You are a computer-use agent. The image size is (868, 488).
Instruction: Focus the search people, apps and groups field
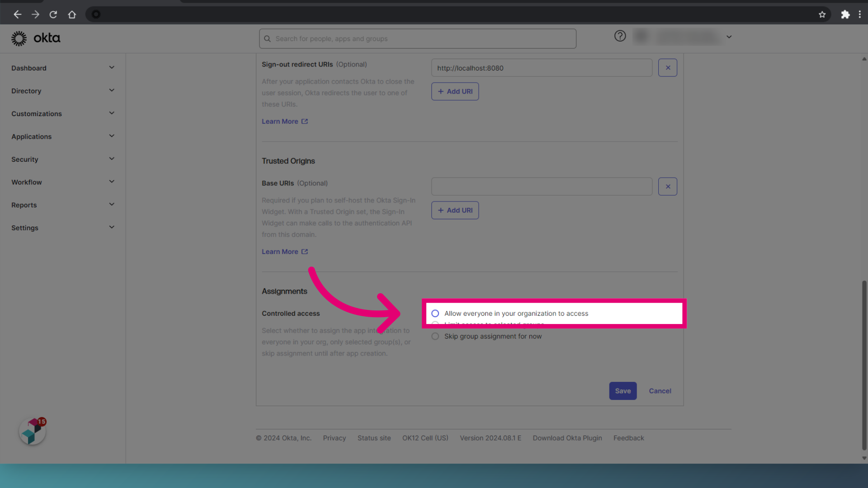[417, 39]
